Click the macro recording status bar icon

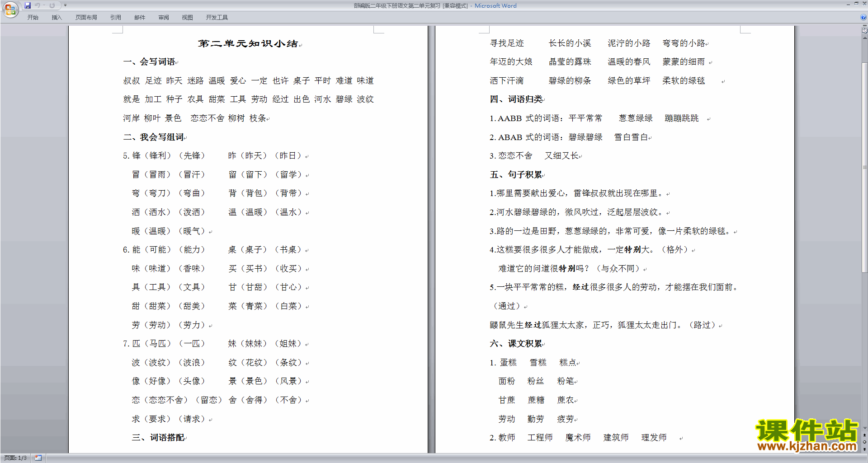point(38,458)
